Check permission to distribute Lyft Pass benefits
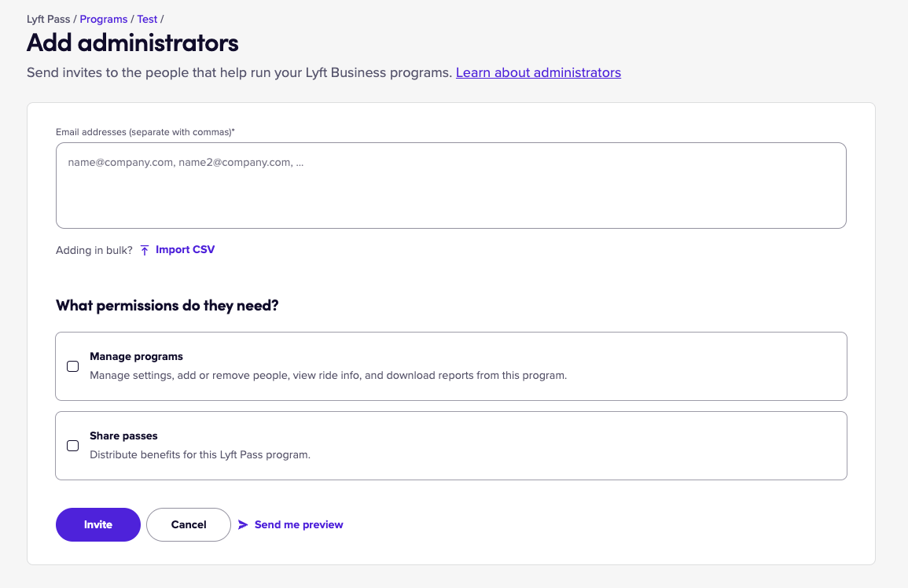This screenshot has height=588, width=908. click(x=72, y=446)
